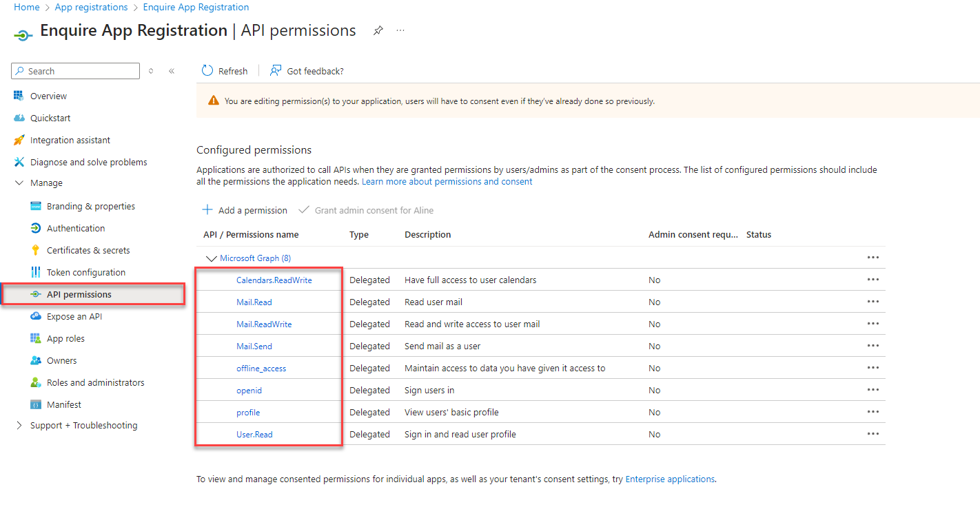Click the offline_access permission link
Screen dimensions: 980x518
pos(261,369)
